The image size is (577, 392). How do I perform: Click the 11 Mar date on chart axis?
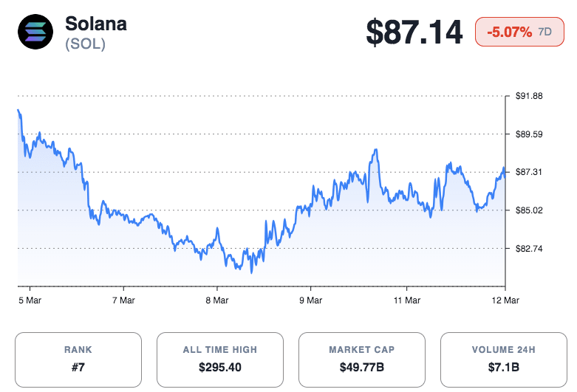click(x=407, y=300)
